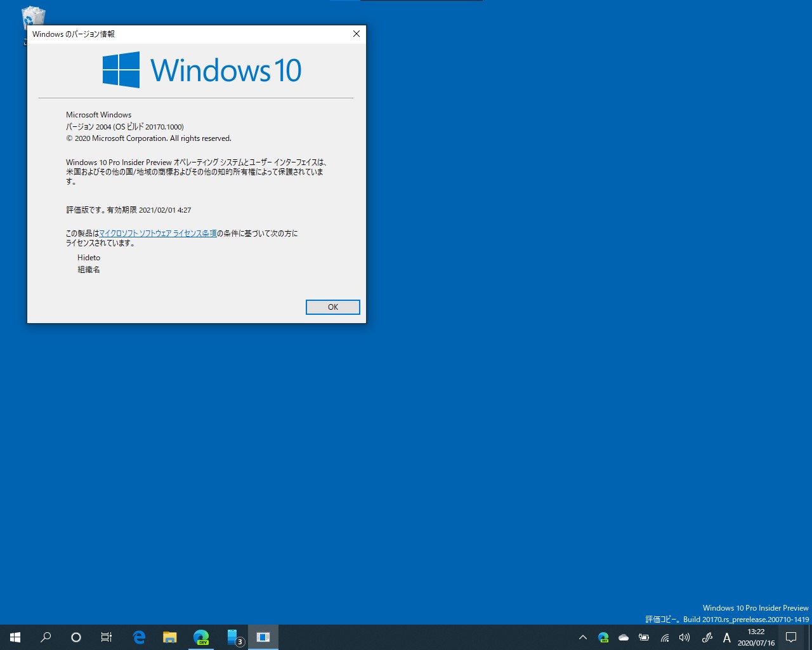Open the Windows Ink Workspace tray icon
812x650 pixels.
click(x=706, y=637)
